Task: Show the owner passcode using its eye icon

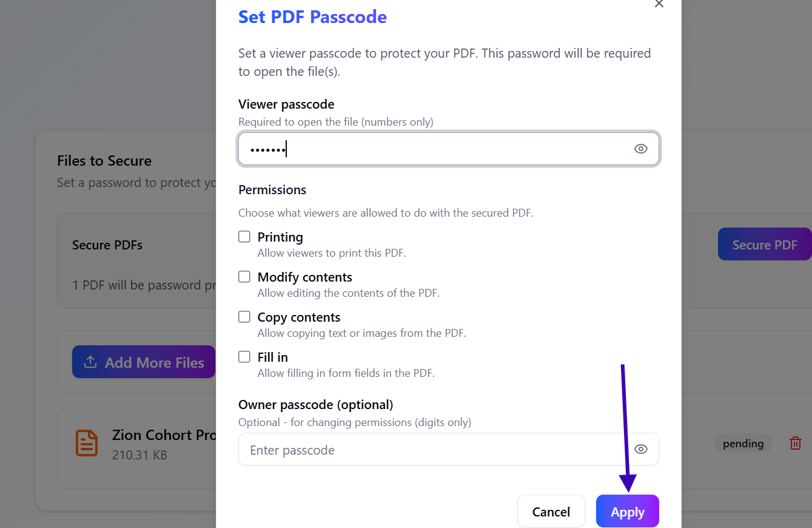Action: 640,449
